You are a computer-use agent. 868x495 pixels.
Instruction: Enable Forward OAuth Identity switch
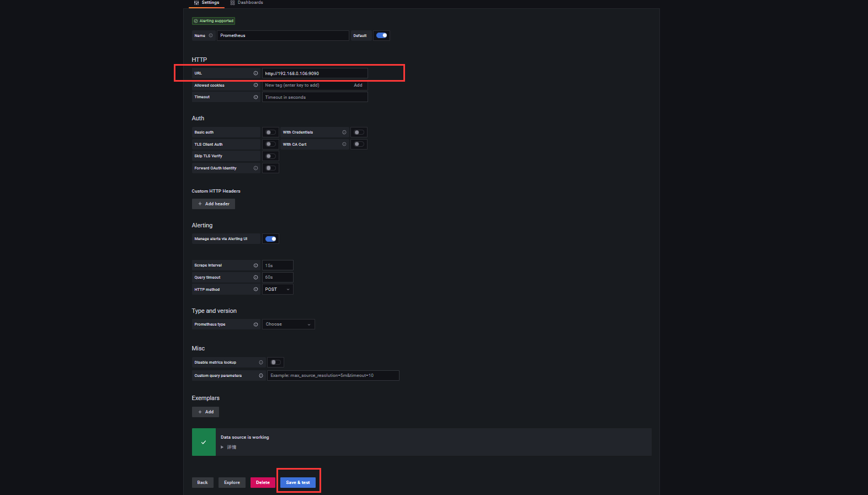pos(270,168)
